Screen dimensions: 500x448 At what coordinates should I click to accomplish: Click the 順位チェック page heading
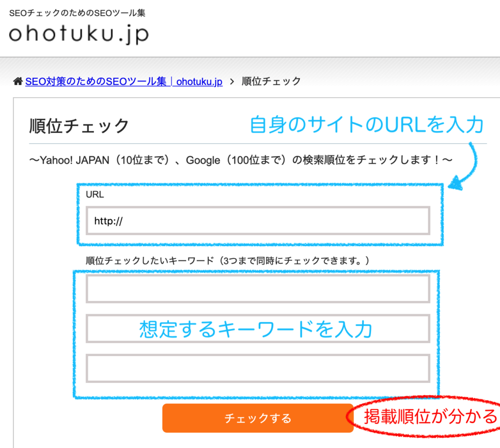coord(79,126)
